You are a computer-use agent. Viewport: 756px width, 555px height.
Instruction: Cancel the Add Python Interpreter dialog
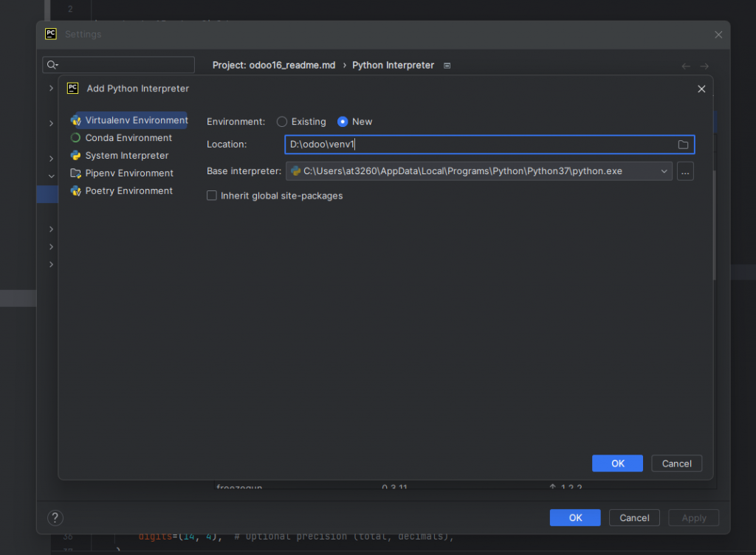pos(676,463)
